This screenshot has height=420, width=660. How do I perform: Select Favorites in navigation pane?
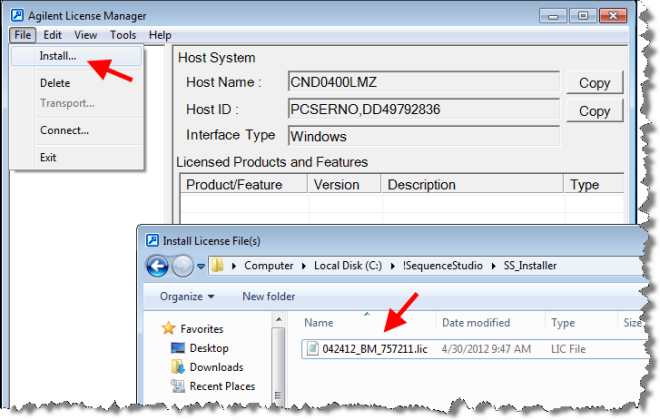[202, 329]
